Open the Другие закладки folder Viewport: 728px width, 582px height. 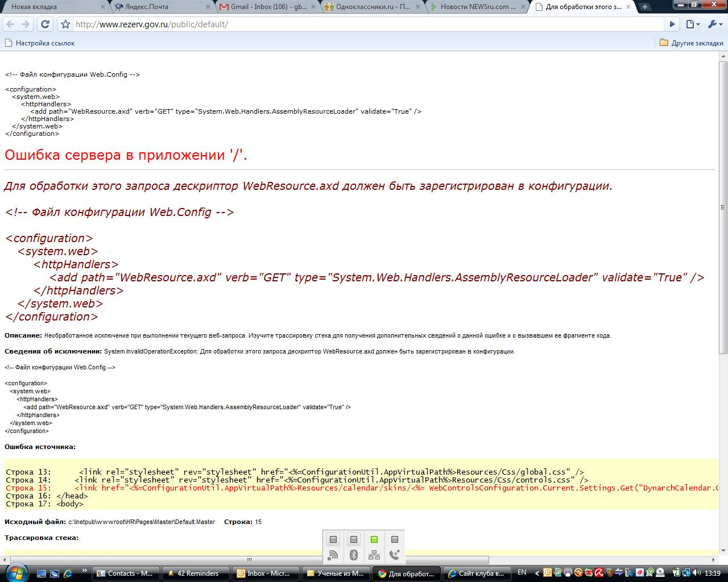click(691, 43)
